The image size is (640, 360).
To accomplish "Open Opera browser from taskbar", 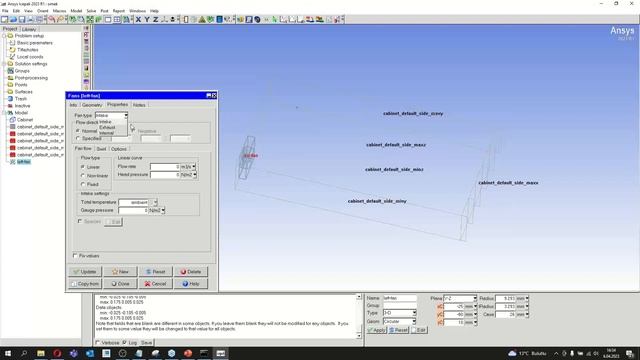I will (57, 353).
